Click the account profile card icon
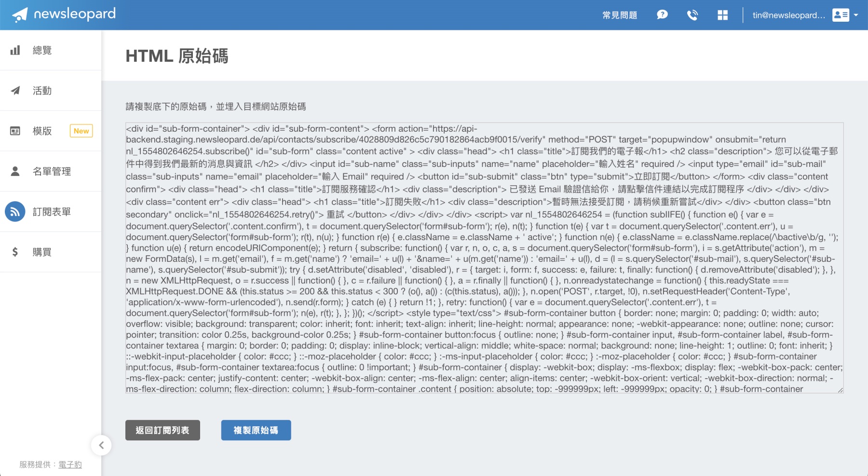The image size is (868, 476). coord(841,15)
